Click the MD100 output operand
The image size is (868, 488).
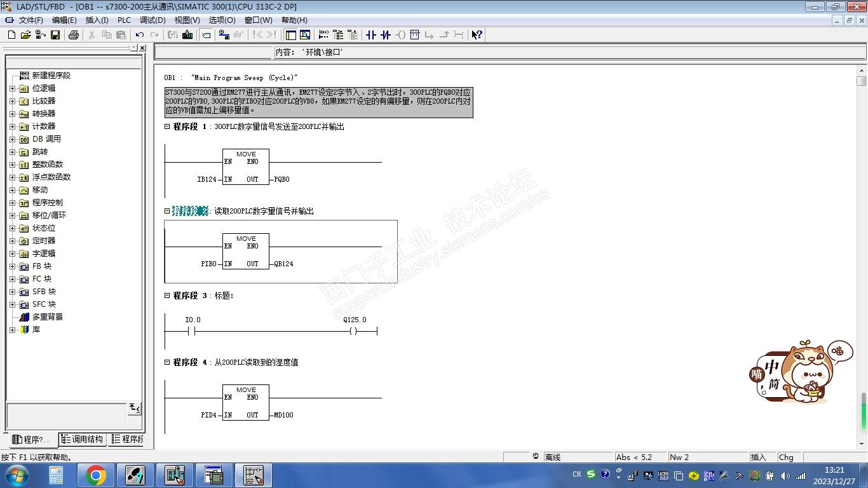[283, 415]
